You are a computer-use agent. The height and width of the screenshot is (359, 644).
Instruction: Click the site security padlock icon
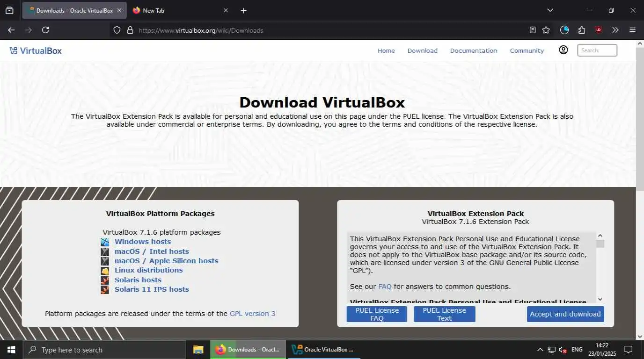coord(130,30)
